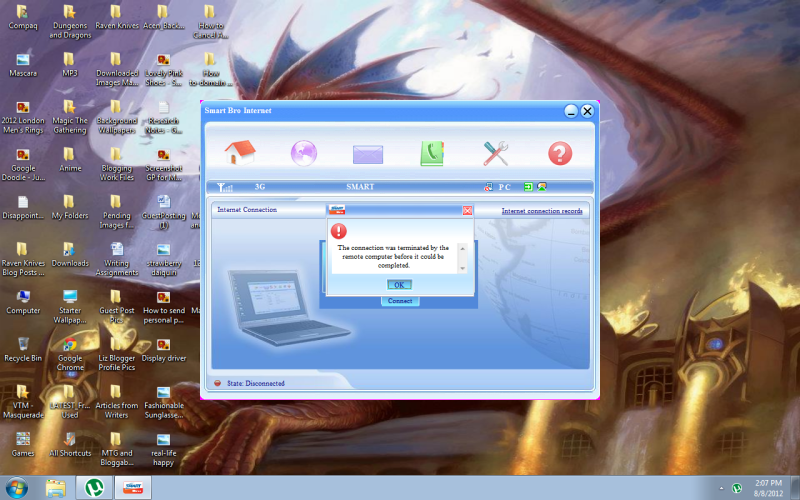Select the Raven Knives desktop folder
Viewport: 800px width, 500px height.
click(x=117, y=17)
